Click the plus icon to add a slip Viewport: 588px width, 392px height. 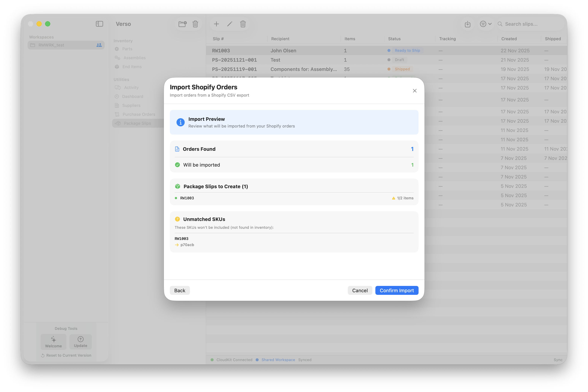(216, 24)
